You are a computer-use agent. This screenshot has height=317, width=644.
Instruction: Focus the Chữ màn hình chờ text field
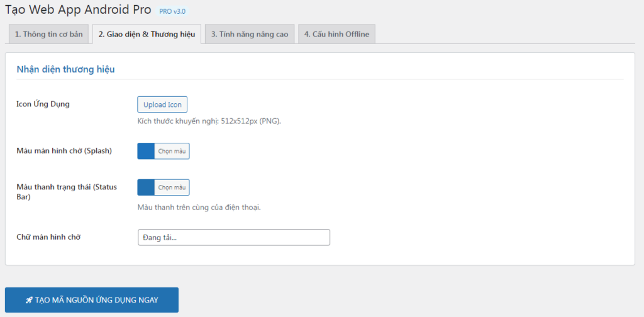[233, 237]
